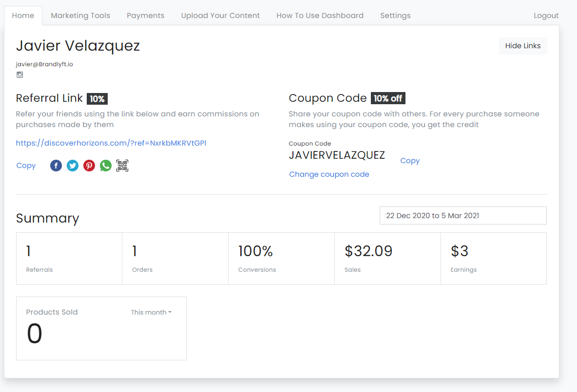Viewport: 577px width, 392px height.
Task: Open How To Use Dashboard tab
Action: pyautogui.click(x=320, y=16)
